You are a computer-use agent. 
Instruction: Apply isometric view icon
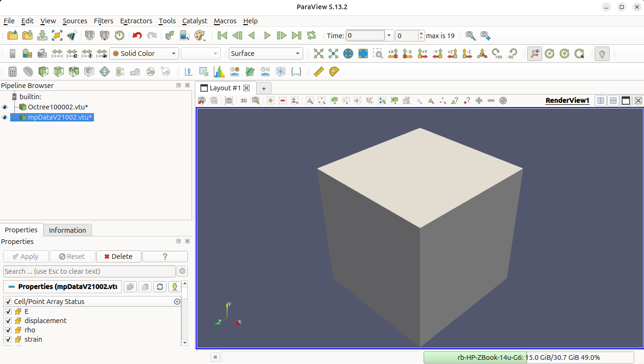pos(482,54)
